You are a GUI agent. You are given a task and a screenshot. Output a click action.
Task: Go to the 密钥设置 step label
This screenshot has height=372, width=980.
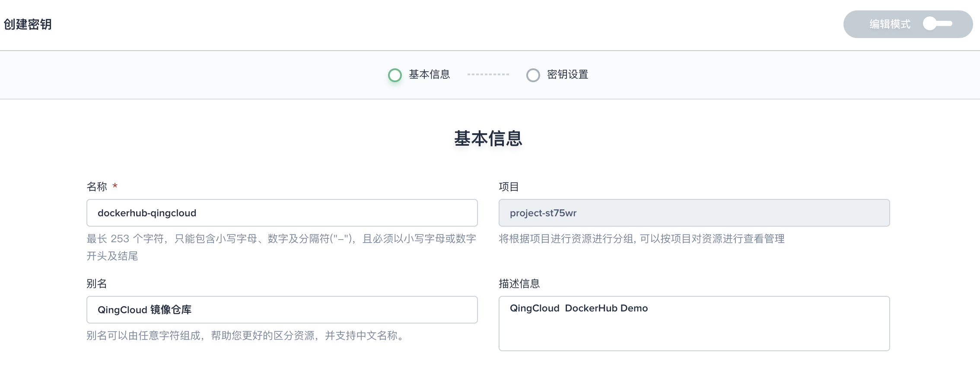point(567,75)
